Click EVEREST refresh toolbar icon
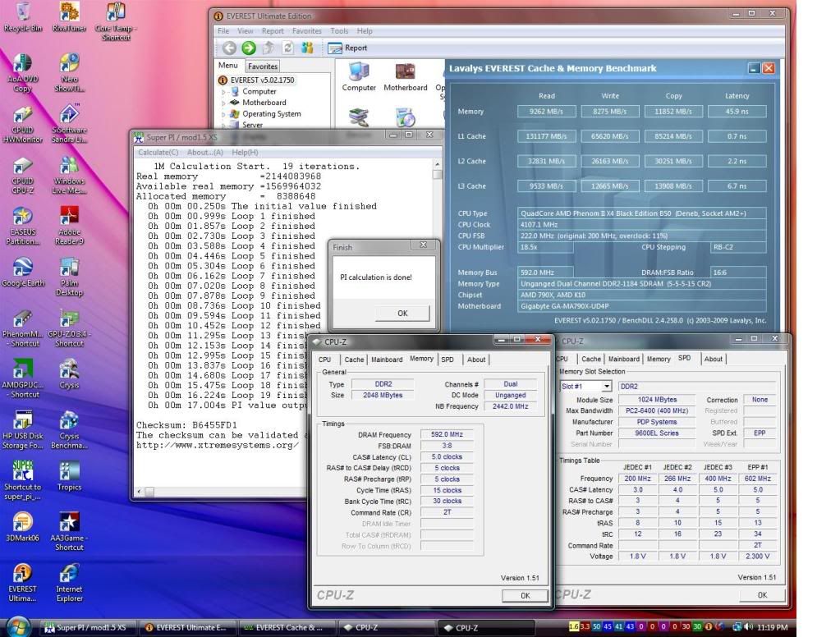 (287, 48)
